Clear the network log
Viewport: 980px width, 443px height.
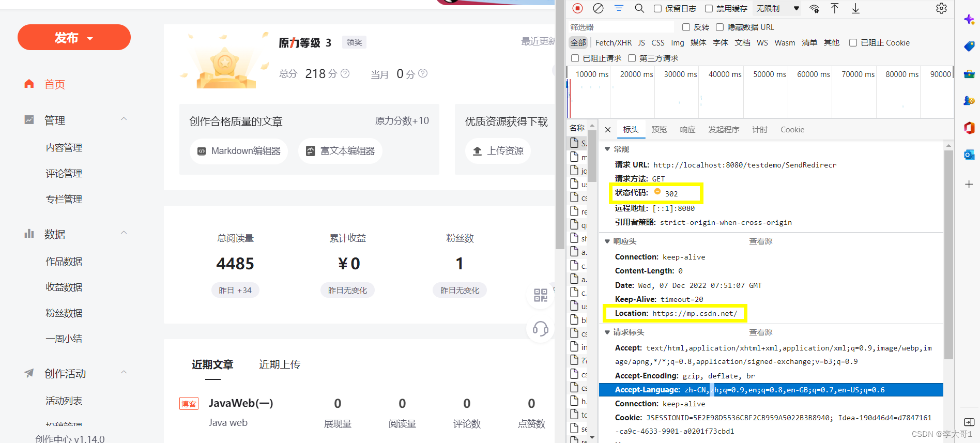pos(598,8)
